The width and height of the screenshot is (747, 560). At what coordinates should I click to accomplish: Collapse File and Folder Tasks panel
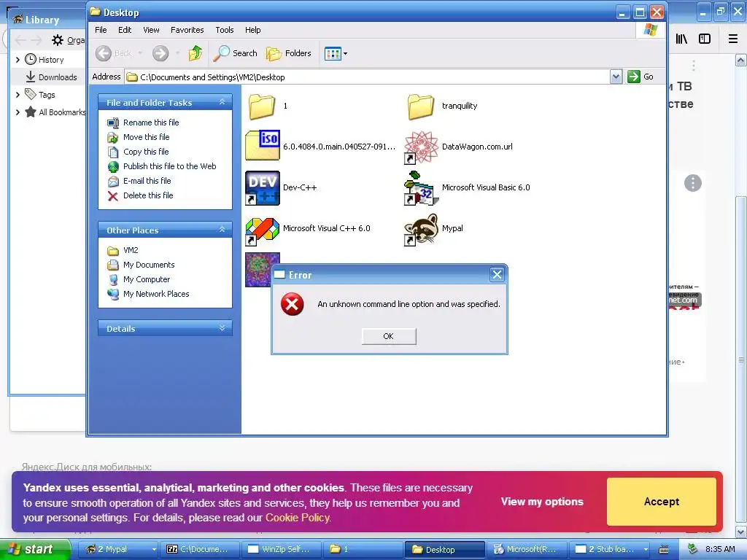[x=222, y=102]
